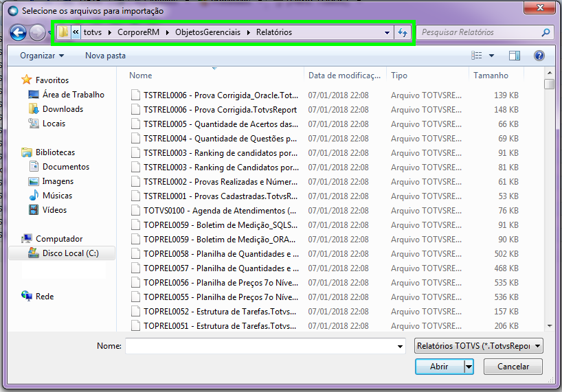Screen dimensions: 562x392
Task: Select Relatórios breadcrumb segment
Action: point(274,32)
